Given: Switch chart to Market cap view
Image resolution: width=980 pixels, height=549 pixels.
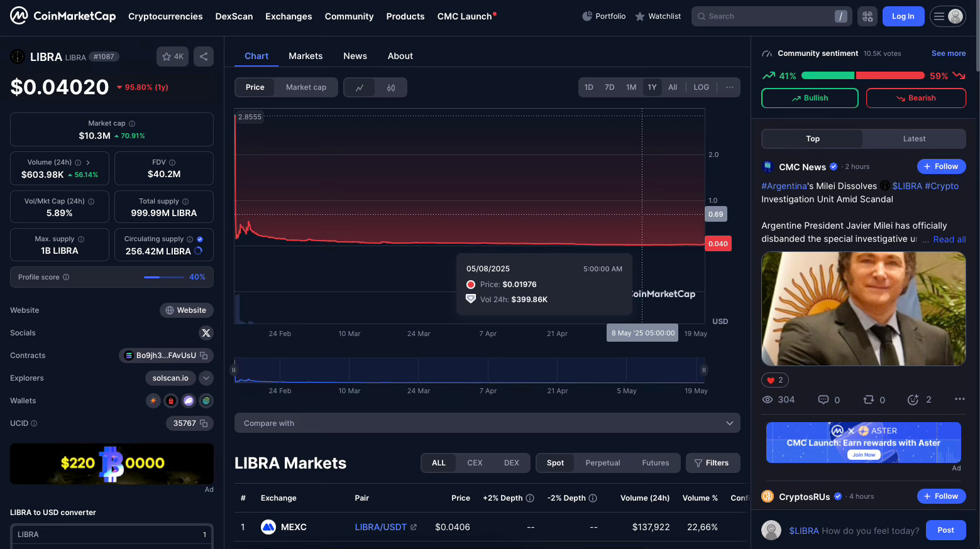Looking at the screenshot, I should pos(306,87).
